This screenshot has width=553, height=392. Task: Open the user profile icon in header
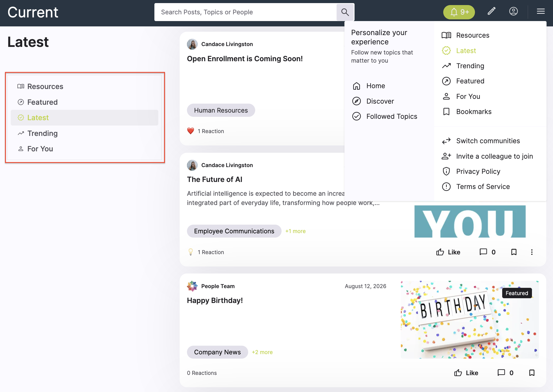[513, 11]
